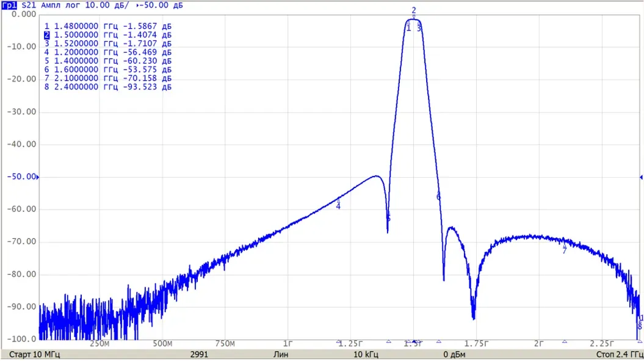Screen dimensions: 644x361
Task: Select marker table row 1.6000000 ГГц
Action: click(107, 70)
